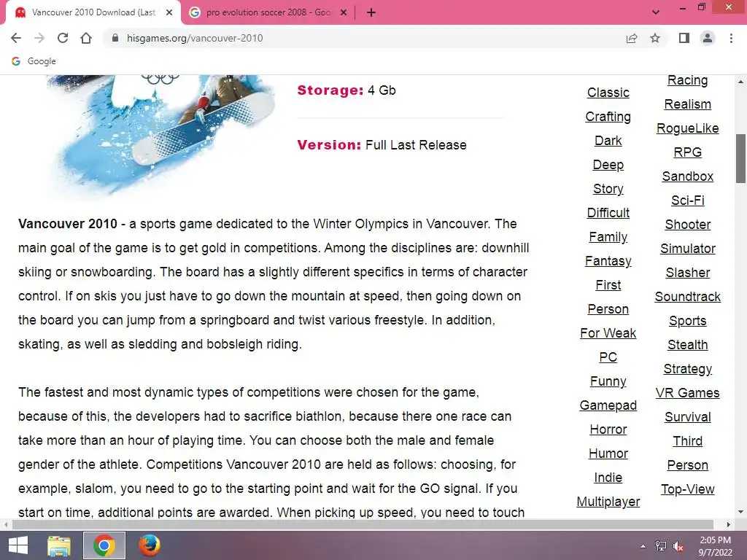Viewport: 747px width, 560px height.
Task: Open the Deep Story genre link
Action: [x=608, y=176]
